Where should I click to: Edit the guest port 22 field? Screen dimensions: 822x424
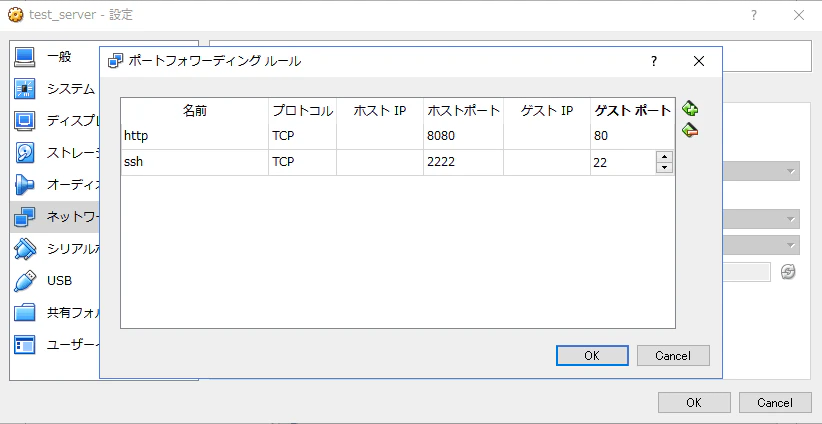[x=623, y=162]
